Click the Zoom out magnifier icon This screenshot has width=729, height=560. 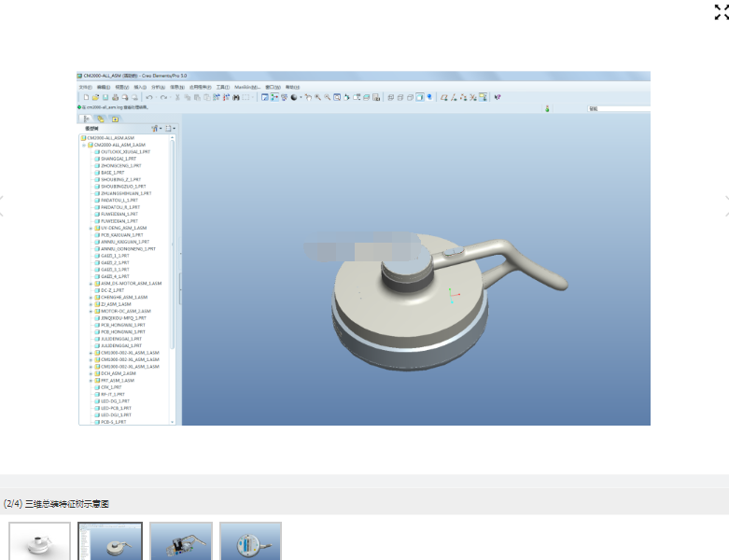(x=328, y=97)
